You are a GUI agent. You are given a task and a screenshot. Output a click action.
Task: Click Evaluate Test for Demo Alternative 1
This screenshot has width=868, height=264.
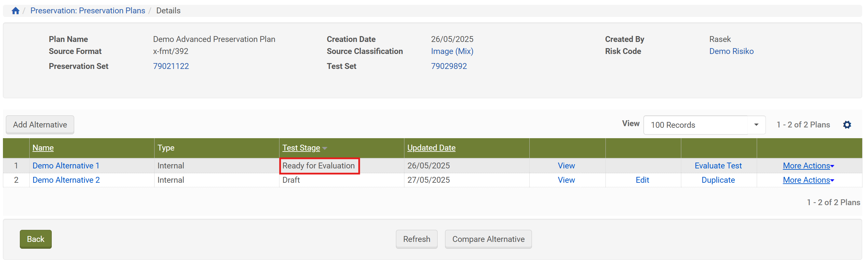pyautogui.click(x=718, y=166)
